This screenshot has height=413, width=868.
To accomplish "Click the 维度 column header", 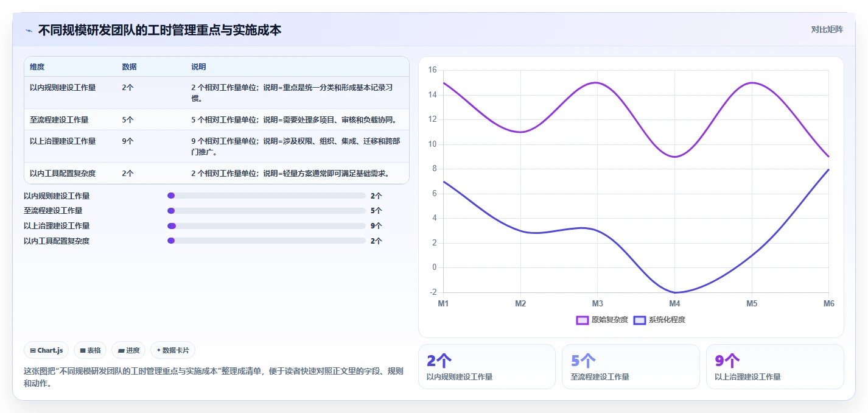I will [37, 67].
